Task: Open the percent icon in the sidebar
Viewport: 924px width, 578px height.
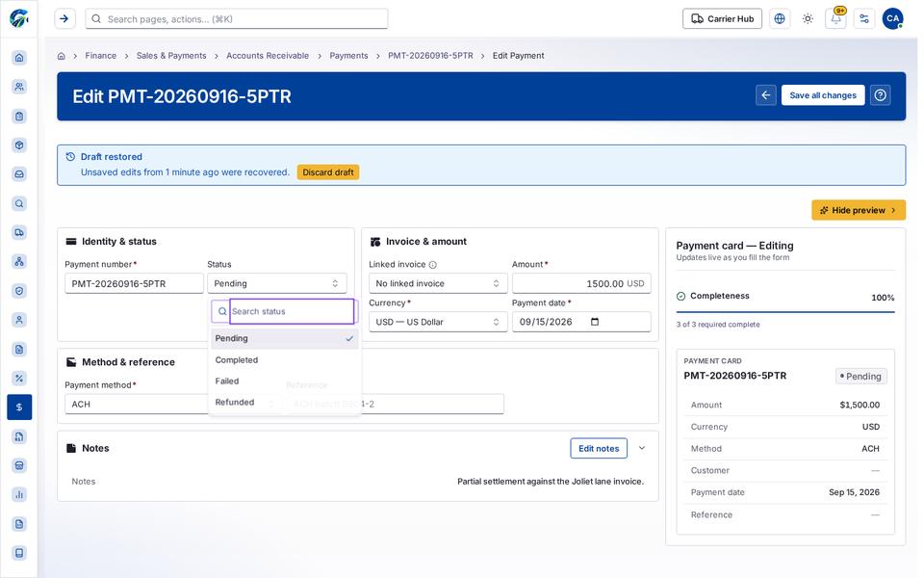Action: tap(19, 378)
